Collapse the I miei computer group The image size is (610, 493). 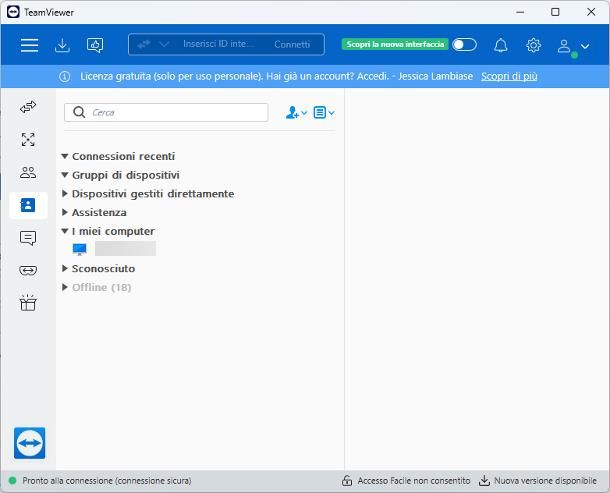(x=65, y=231)
